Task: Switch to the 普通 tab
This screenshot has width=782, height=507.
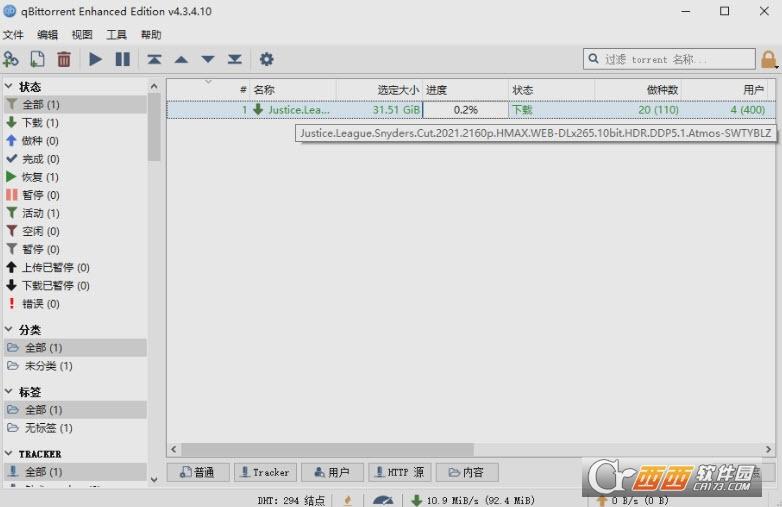Action: (x=198, y=472)
